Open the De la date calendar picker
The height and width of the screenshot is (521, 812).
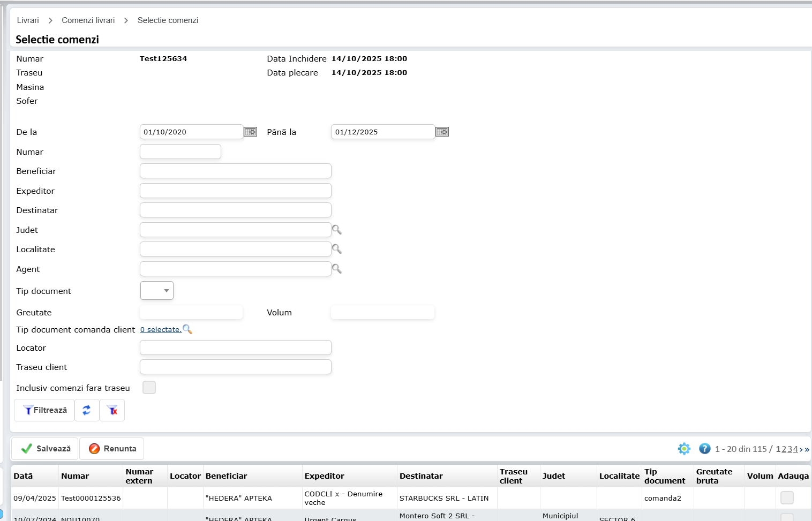pos(250,132)
